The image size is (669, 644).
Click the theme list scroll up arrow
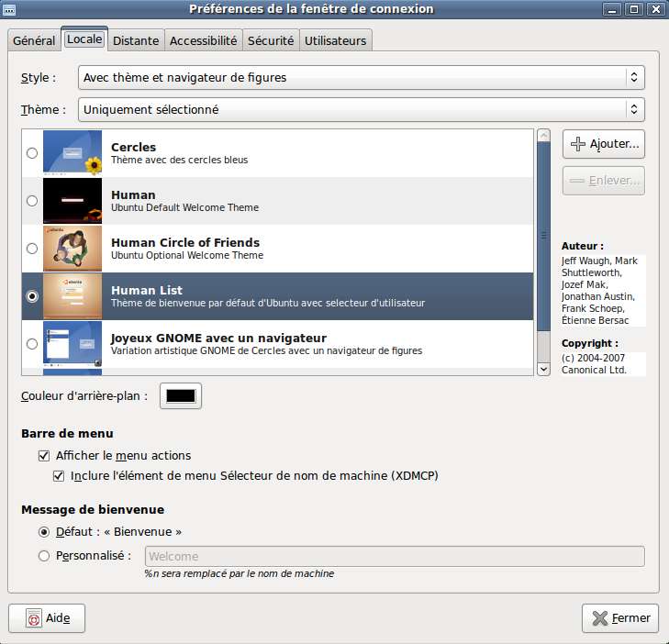(543, 136)
